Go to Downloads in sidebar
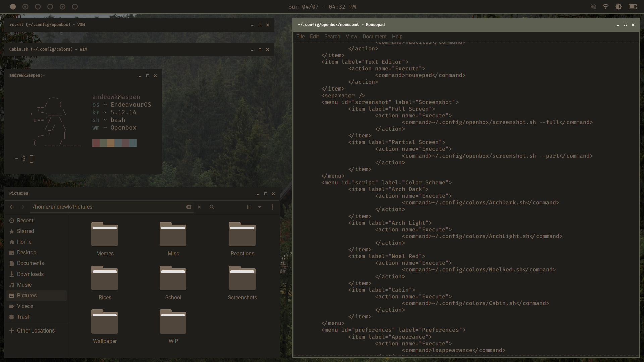 (x=30, y=274)
